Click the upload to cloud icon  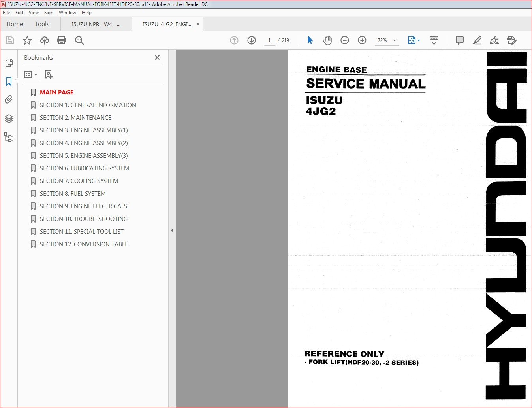tap(45, 40)
